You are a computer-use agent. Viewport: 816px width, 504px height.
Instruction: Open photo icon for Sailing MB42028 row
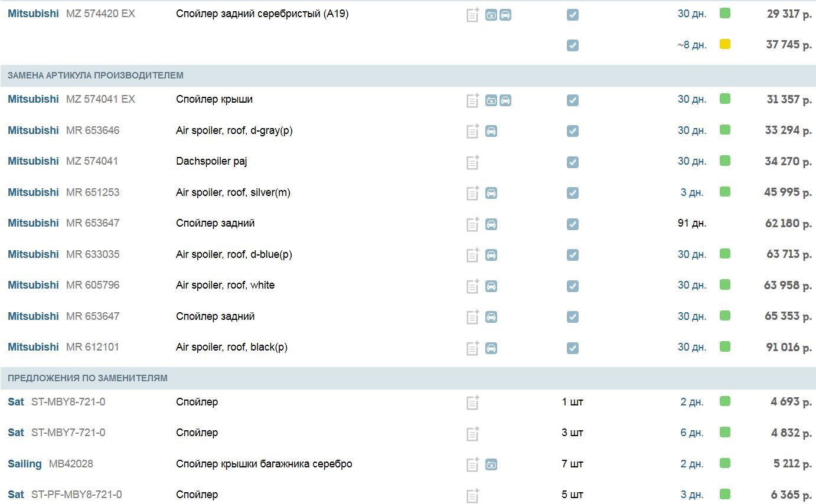[x=491, y=464]
